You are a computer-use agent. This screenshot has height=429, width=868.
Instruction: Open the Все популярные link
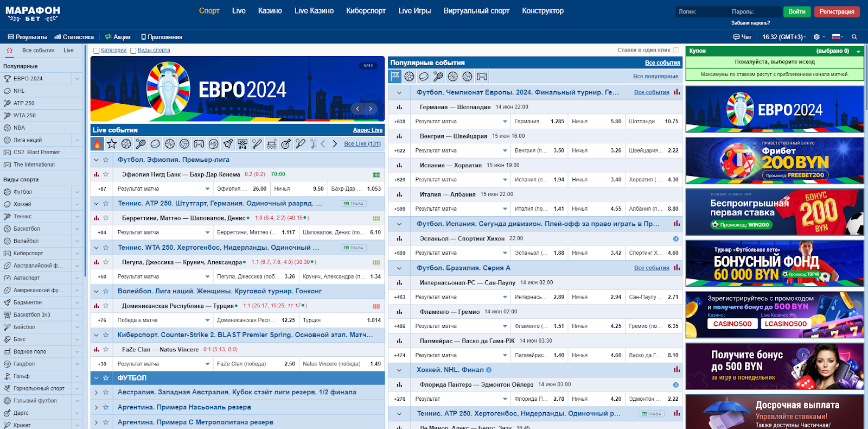coord(655,77)
